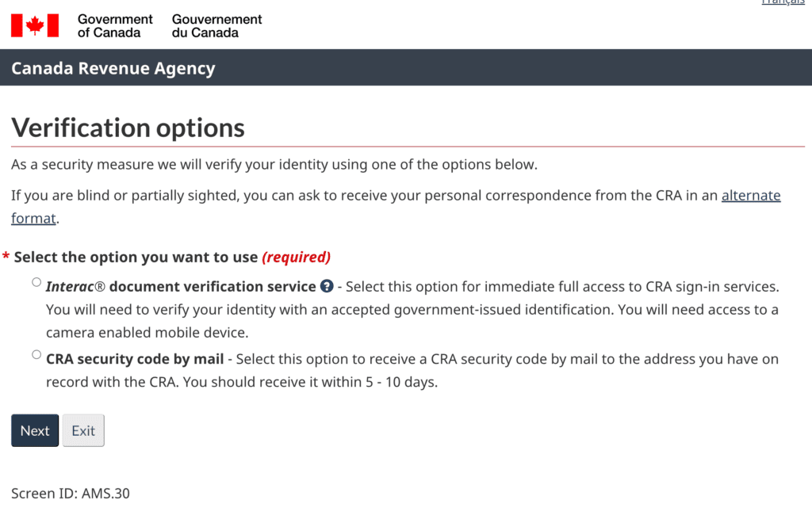Click the Next button

click(35, 430)
